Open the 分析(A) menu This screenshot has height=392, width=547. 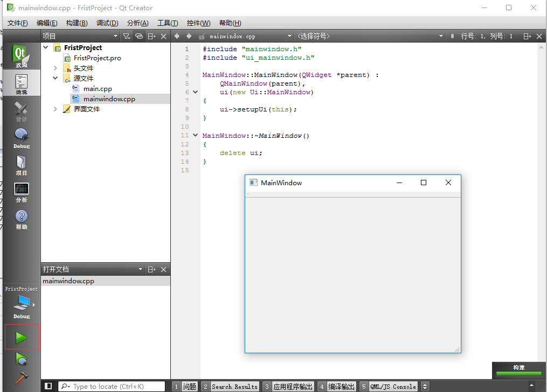137,23
